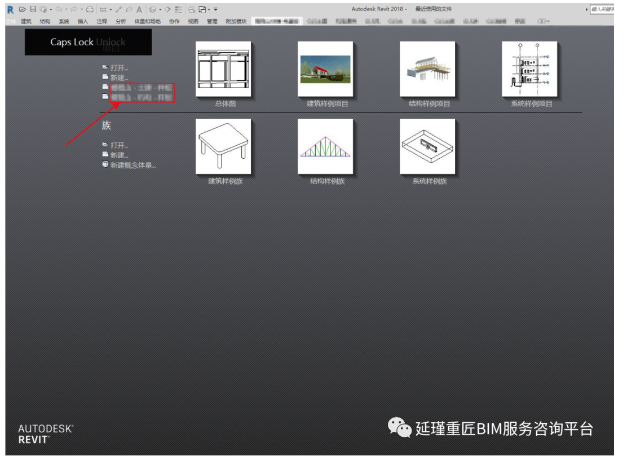Open the 分析 ribbon tab
This screenshot has height=461, width=628.
click(x=121, y=21)
